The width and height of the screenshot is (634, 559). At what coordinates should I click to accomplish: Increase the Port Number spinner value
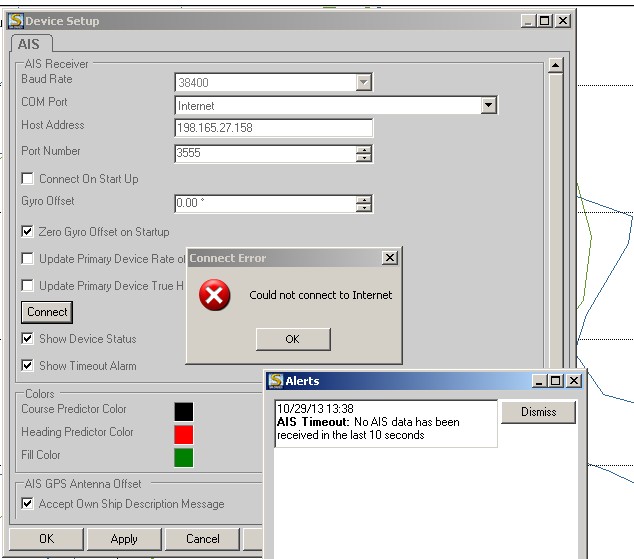[364, 149]
